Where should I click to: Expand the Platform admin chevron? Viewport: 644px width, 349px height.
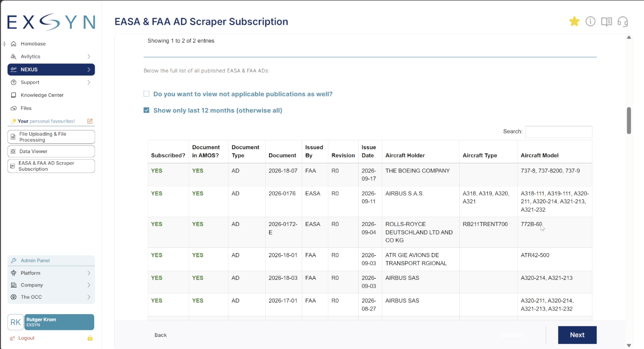[89, 273]
